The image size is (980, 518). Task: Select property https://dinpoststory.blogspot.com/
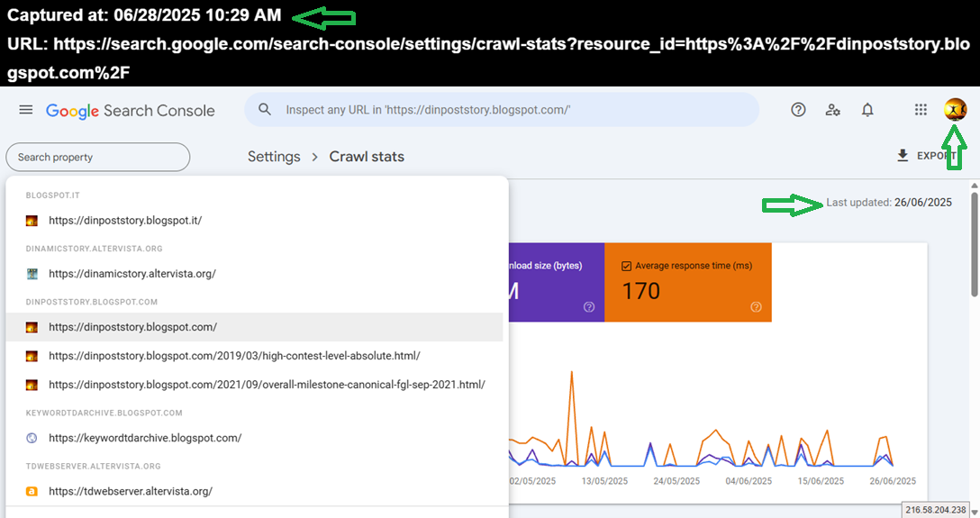point(254,327)
